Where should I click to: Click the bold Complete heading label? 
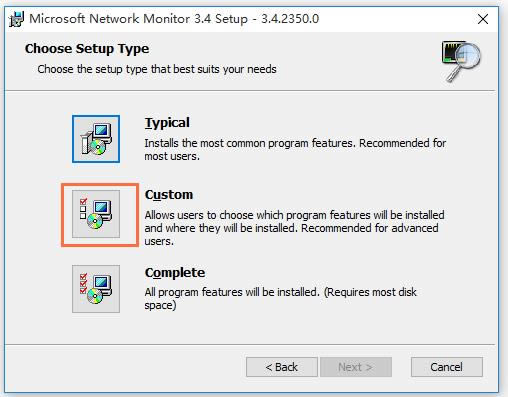[x=175, y=273]
